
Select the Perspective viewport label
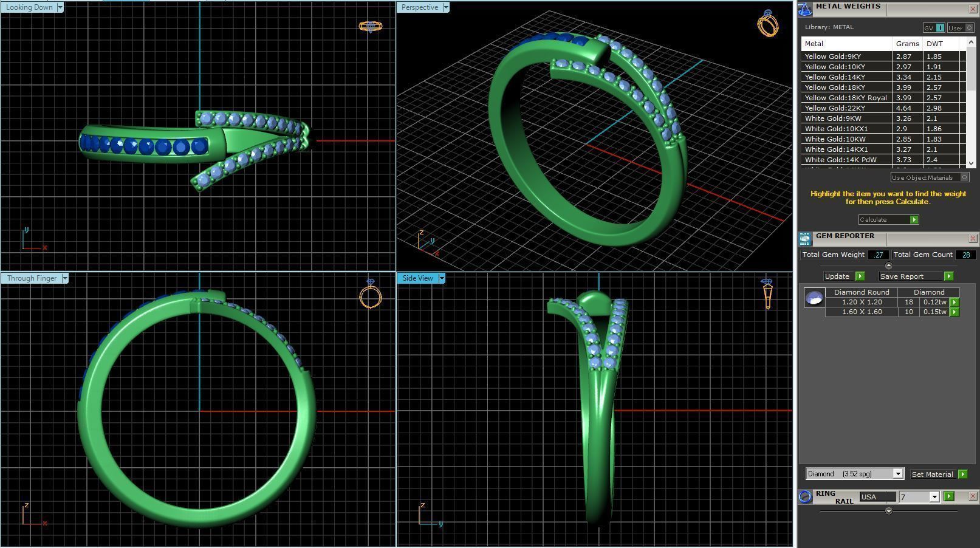pos(420,7)
